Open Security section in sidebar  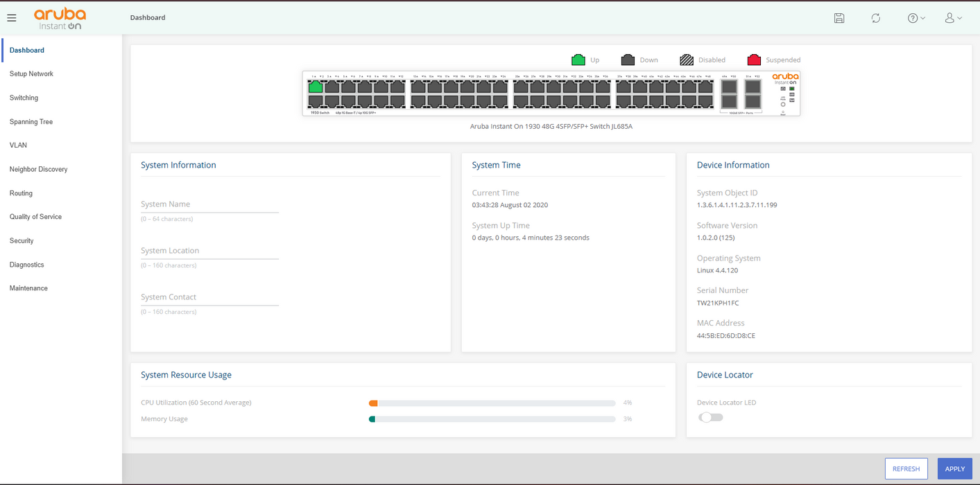coord(22,241)
